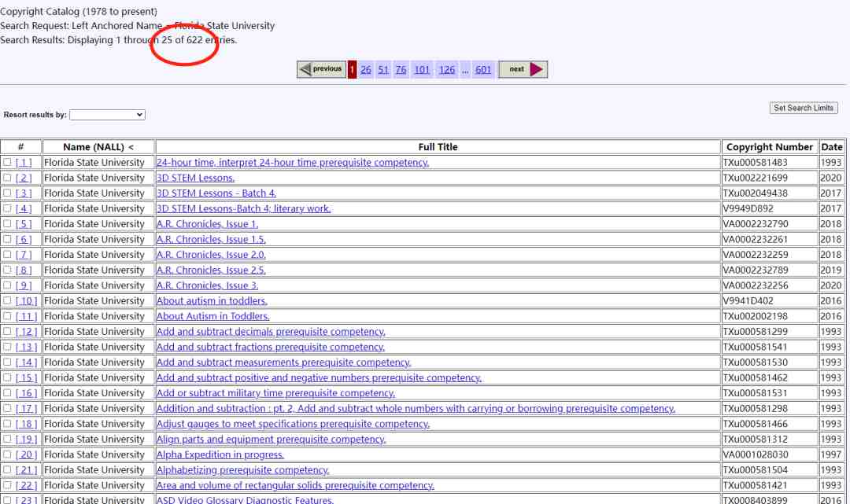Enable the checkbox for entry 22
This screenshot has height=504, width=850.
[x=7, y=485]
